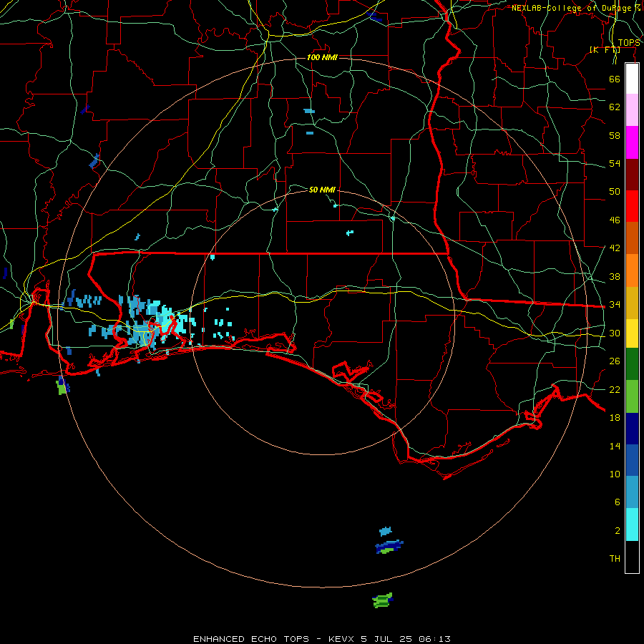644x644 pixels.
Task: Select the bright red legend swatch
Action: (x=632, y=206)
